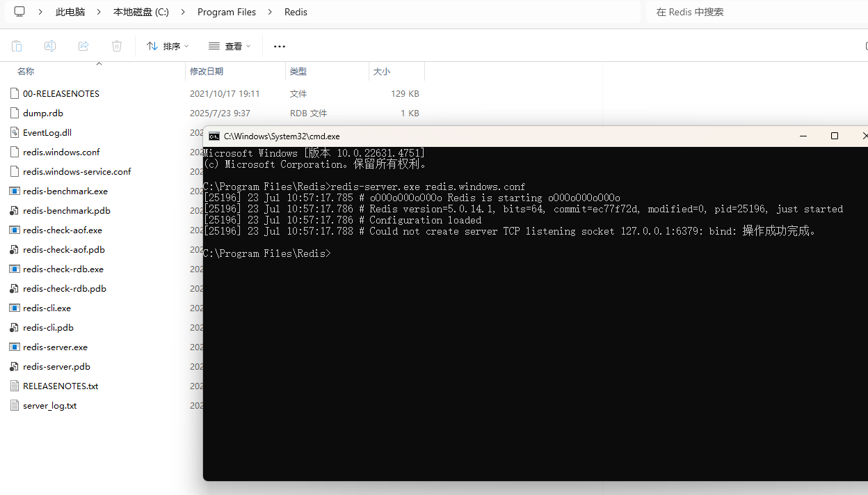Click the redis-server.pdb file icon

click(x=15, y=366)
